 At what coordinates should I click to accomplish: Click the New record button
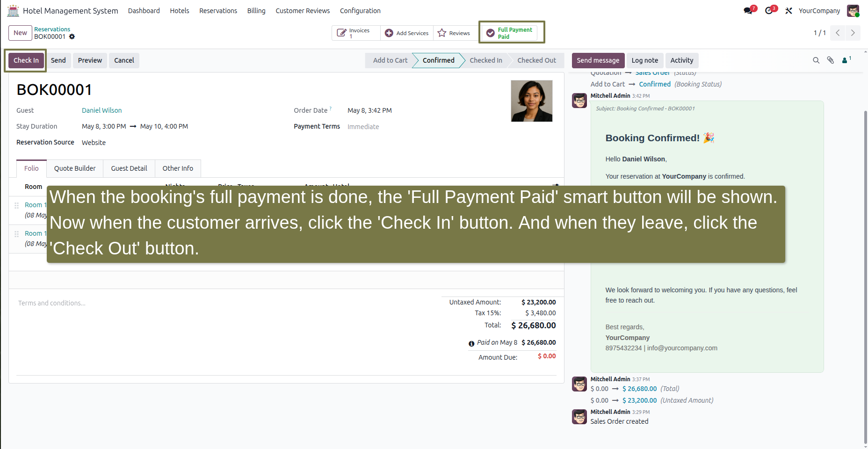tap(20, 33)
